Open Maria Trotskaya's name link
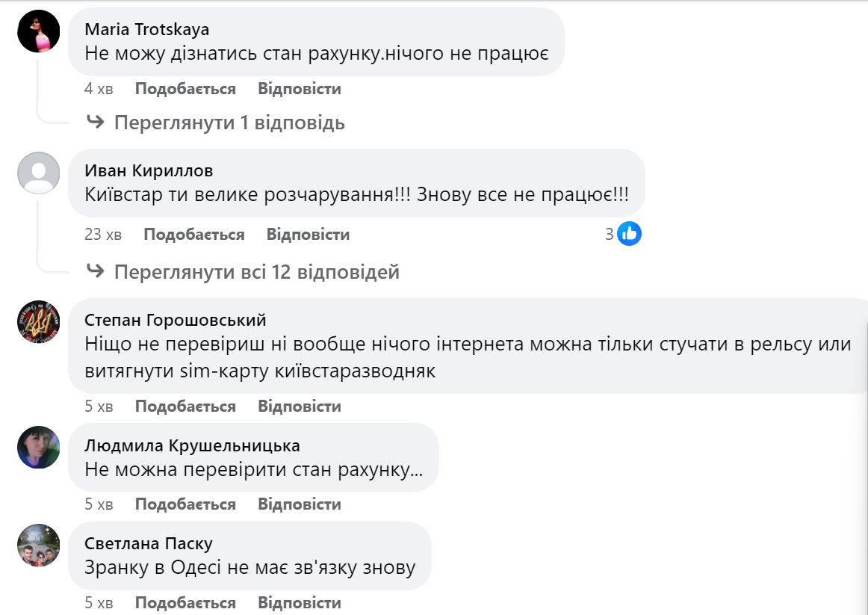This screenshot has width=868, height=615. point(147,29)
